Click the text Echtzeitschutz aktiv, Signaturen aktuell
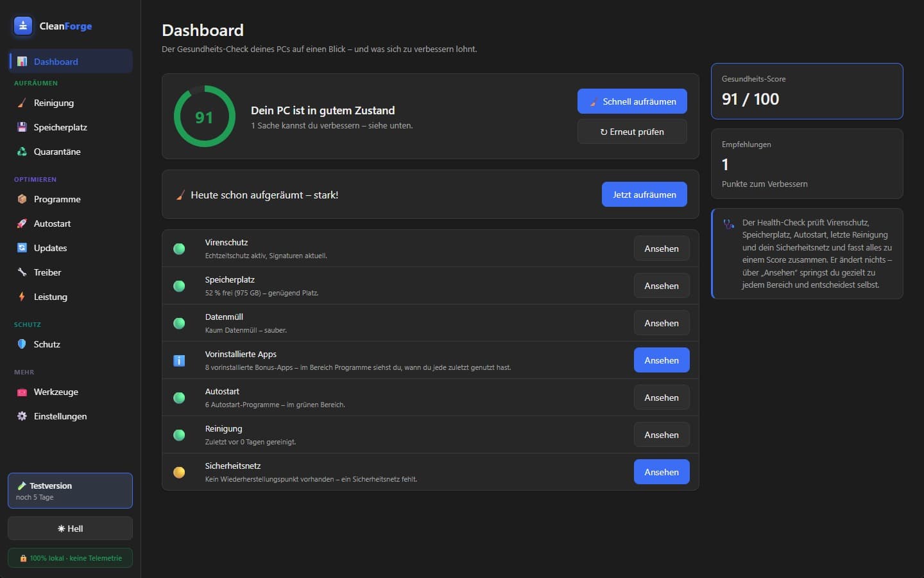This screenshot has width=924, height=578. pyautogui.click(x=266, y=256)
